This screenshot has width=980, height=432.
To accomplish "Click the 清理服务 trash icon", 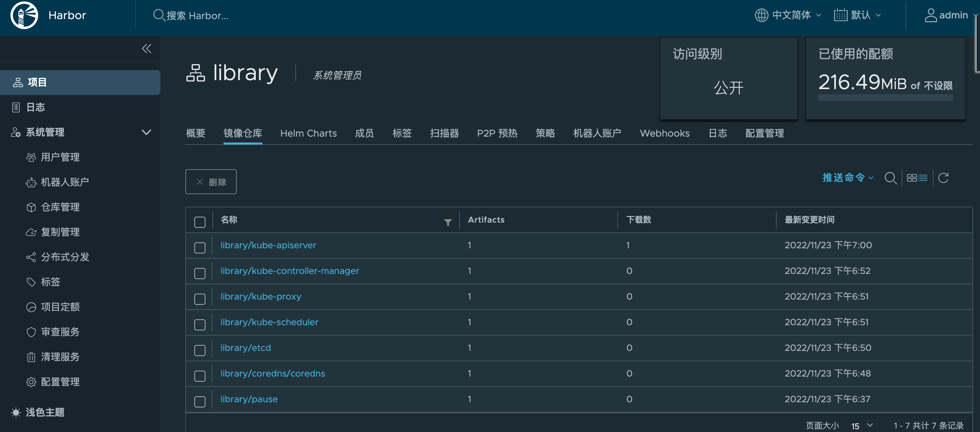I will 31,357.
